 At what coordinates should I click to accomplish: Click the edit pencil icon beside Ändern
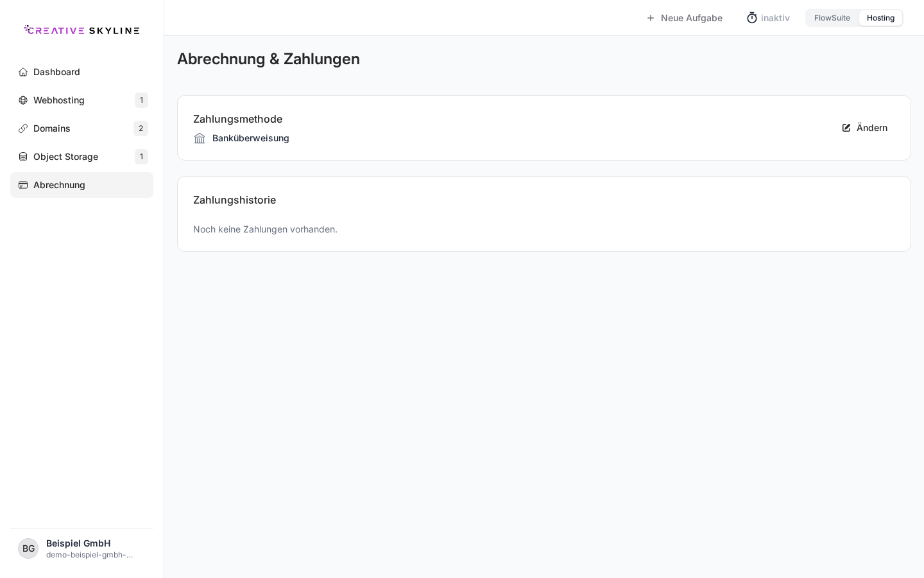click(846, 128)
